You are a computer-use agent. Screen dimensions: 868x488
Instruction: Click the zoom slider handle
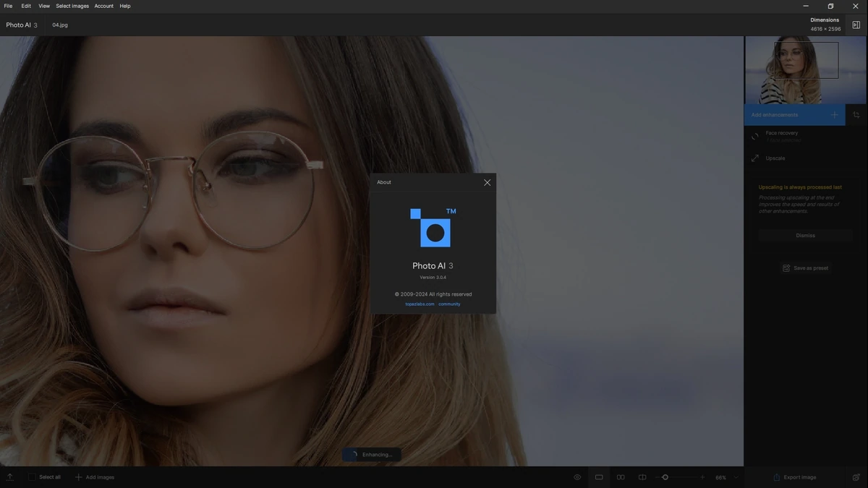coord(665,477)
